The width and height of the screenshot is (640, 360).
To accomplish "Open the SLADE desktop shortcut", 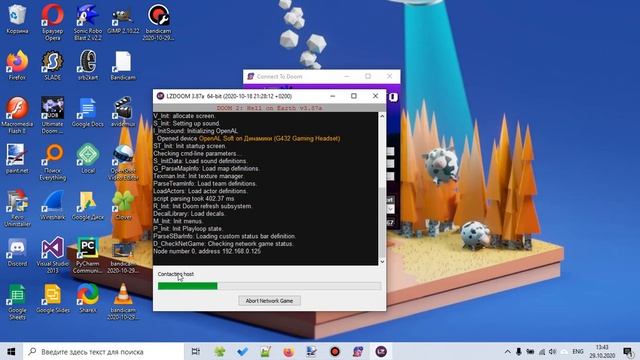I will (x=53, y=65).
